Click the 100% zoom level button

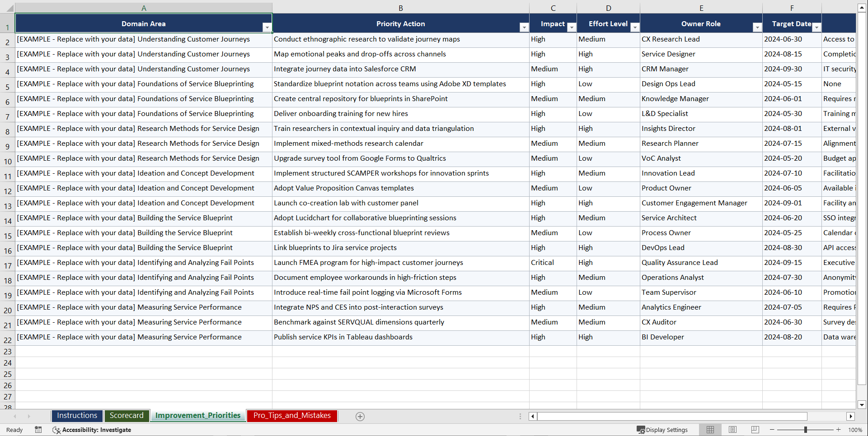pyautogui.click(x=855, y=430)
